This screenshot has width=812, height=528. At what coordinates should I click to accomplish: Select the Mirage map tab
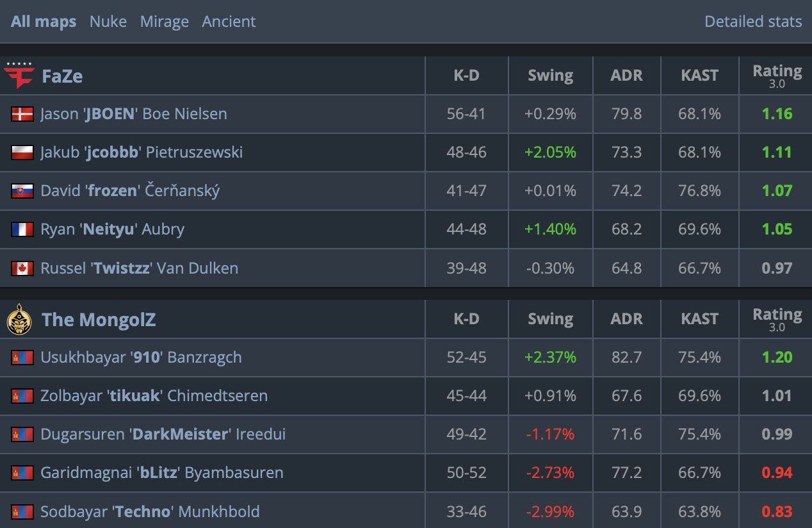pyautogui.click(x=165, y=22)
